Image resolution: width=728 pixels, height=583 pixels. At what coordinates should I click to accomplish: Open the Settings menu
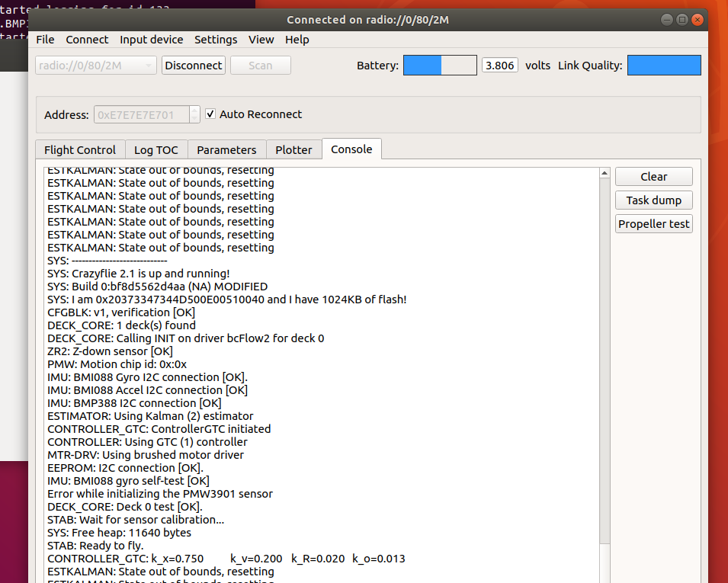coord(216,40)
